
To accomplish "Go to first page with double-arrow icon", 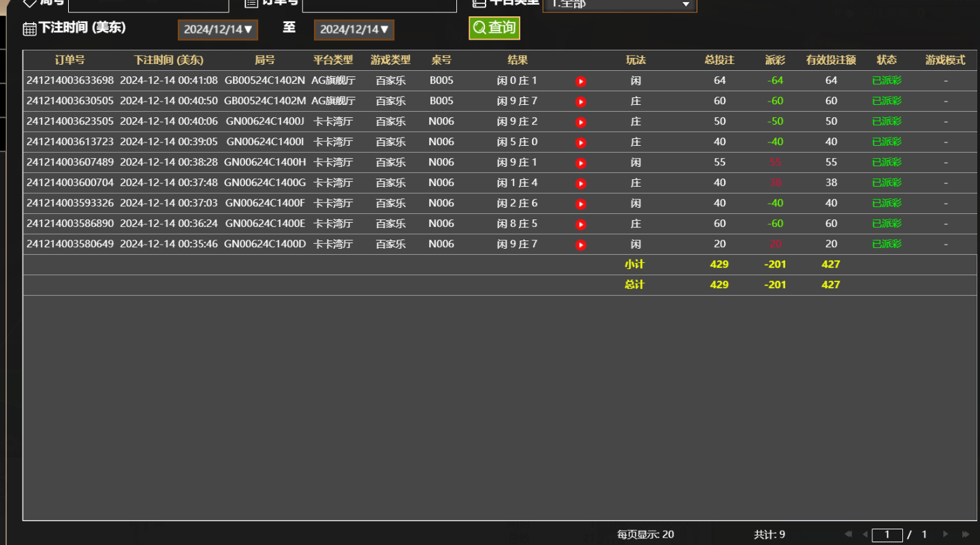I will [x=847, y=534].
